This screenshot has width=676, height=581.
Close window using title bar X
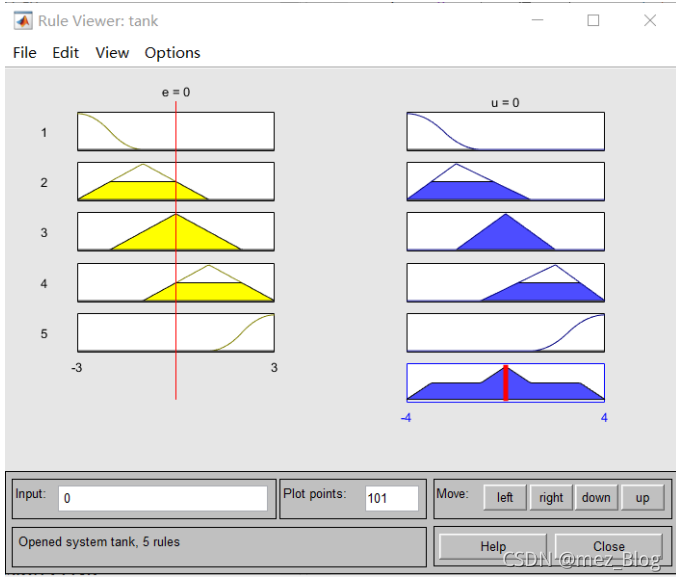pos(650,20)
